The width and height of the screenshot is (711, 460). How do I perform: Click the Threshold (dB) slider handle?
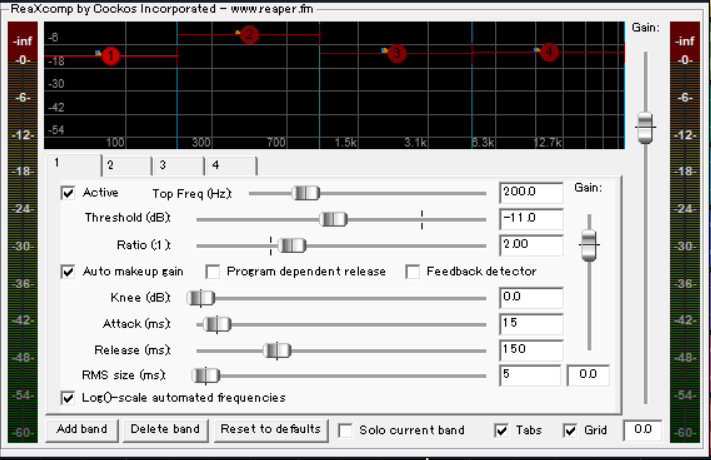point(332,219)
